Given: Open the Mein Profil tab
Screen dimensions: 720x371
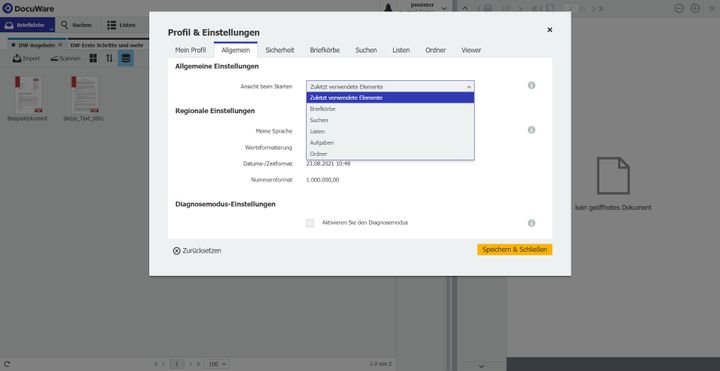Looking at the screenshot, I should 190,50.
